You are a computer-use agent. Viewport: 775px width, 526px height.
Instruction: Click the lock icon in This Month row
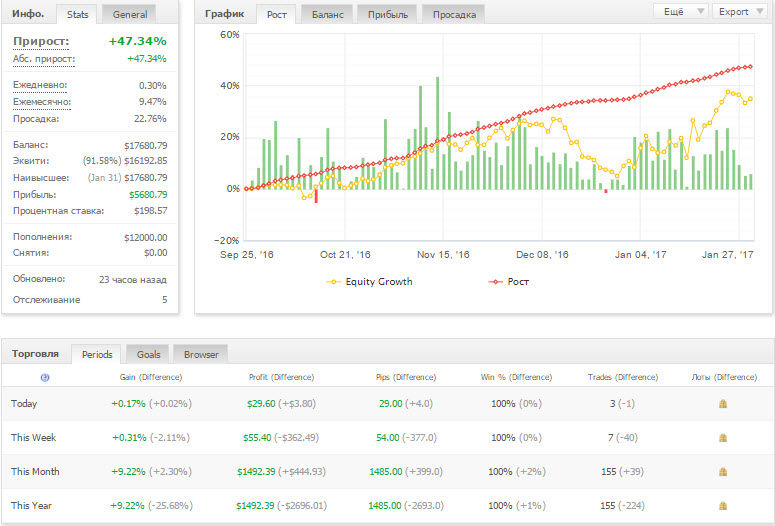(x=722, y=472)
